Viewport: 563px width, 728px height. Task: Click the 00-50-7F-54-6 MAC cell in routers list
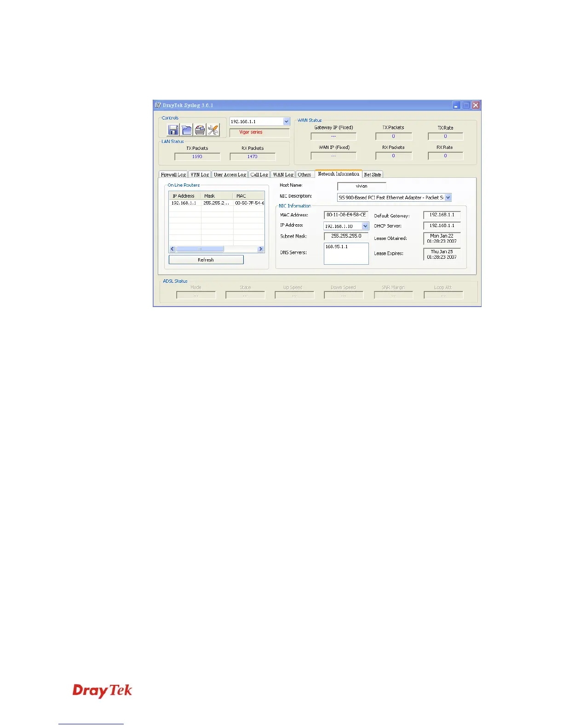point(249,203)
